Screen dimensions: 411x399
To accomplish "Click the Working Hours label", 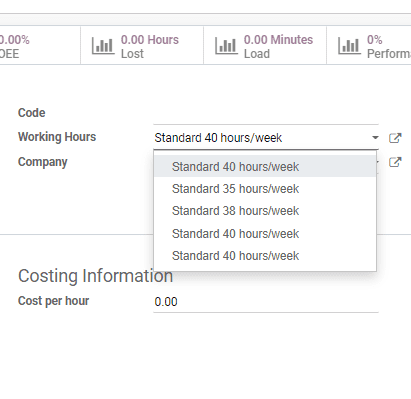I will [57, 137].
